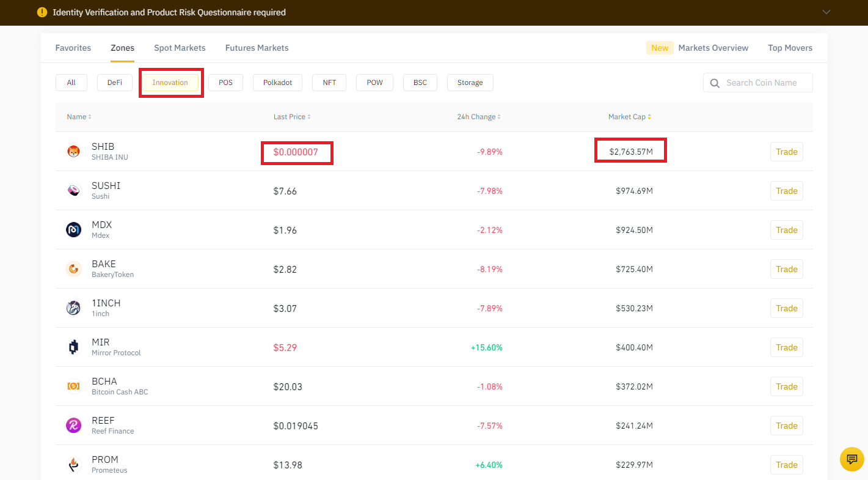Click the SHIB coin logo icon
The width and height of the screenshot is (868, 480).
pyautogui.click(x=73, y=152)
